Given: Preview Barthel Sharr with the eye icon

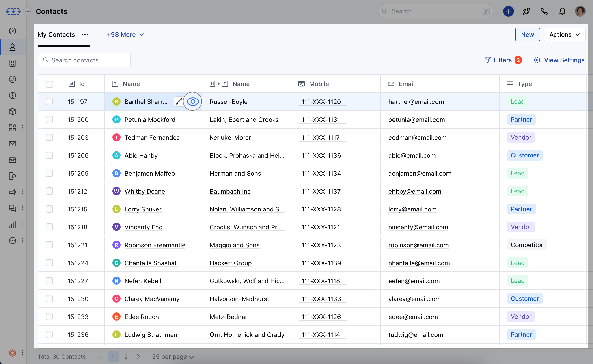Looking at the screenshot, I should click(x=193, y=102).
